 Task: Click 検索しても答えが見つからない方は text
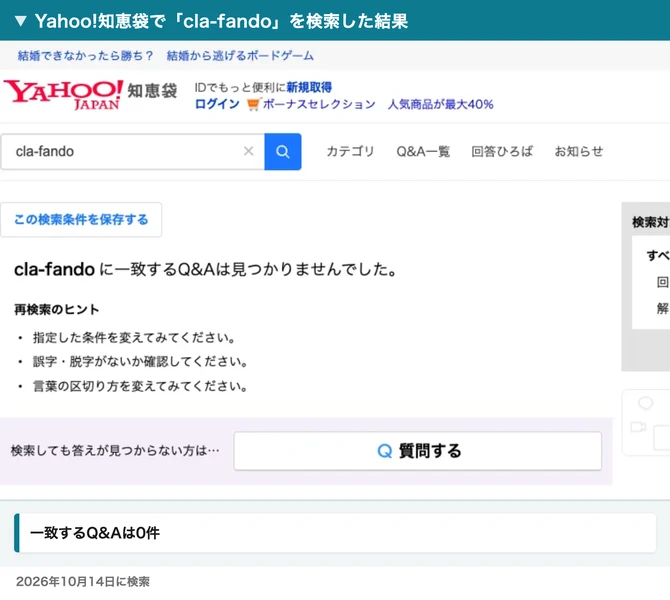click(115, 450)
